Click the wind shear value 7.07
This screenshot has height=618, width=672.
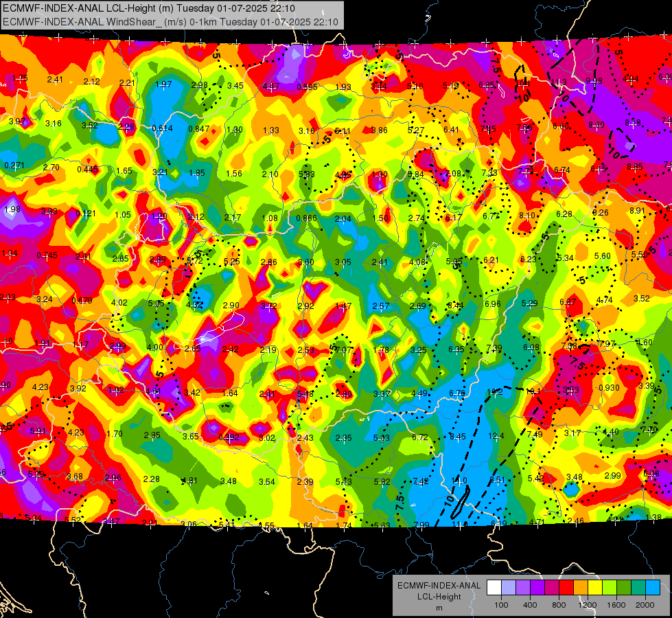[x=343, y=350]
